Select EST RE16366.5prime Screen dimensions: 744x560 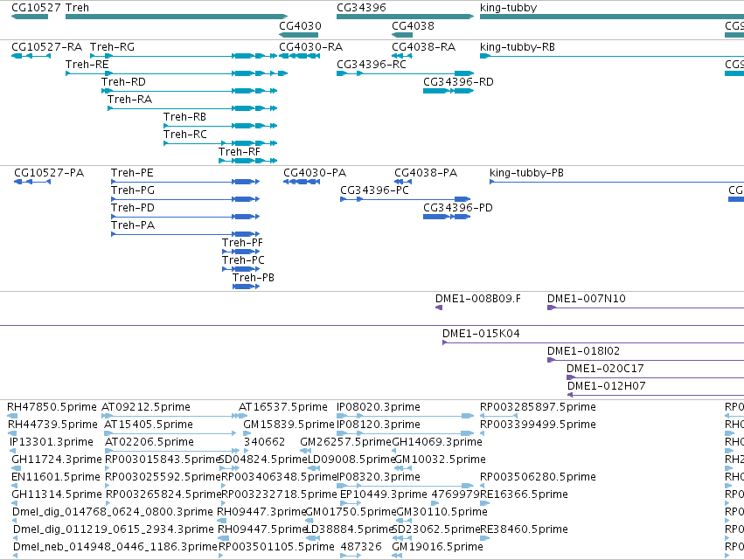pyautogui.click(x=484, y=503)
